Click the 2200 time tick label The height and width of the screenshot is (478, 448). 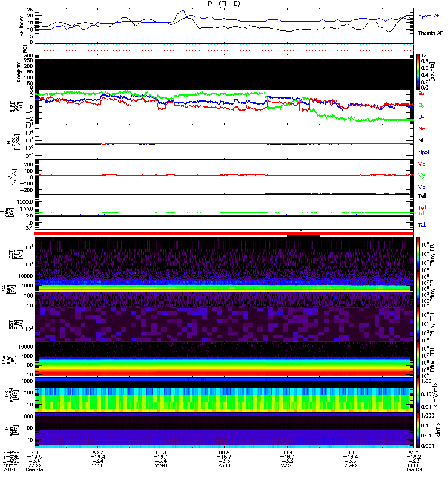point(35,465)
